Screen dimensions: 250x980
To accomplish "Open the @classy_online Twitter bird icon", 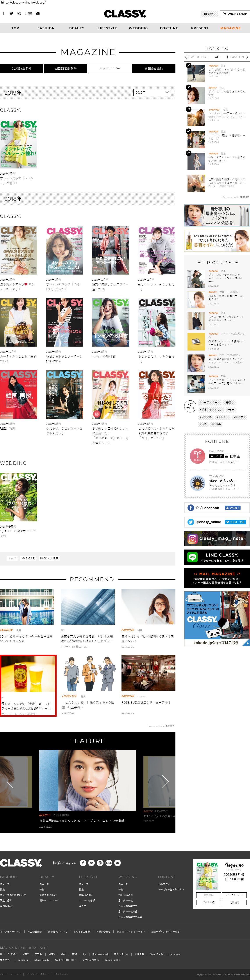I will [x=191, y=522].
